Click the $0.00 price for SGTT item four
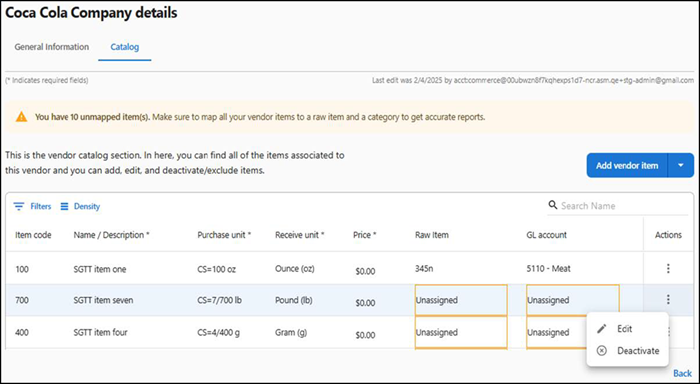This screenshot has height=384, width=700. (365, 334)
